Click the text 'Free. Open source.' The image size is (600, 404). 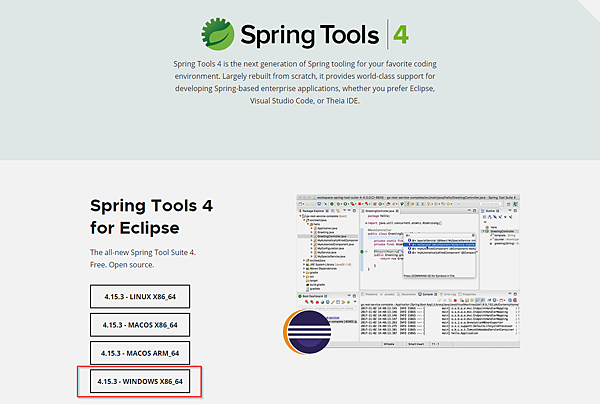point(122,265)
